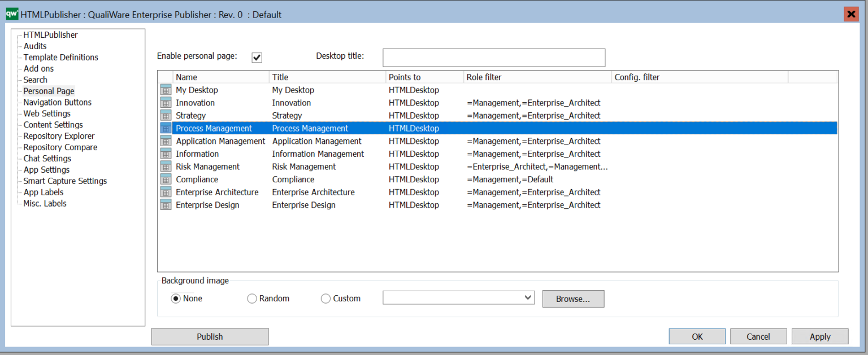Image resolution: width=868 pixels, height=355 pixels.
Task: Select Navigation Buttons in the sidebar
Action: click(x=57, y=102)
